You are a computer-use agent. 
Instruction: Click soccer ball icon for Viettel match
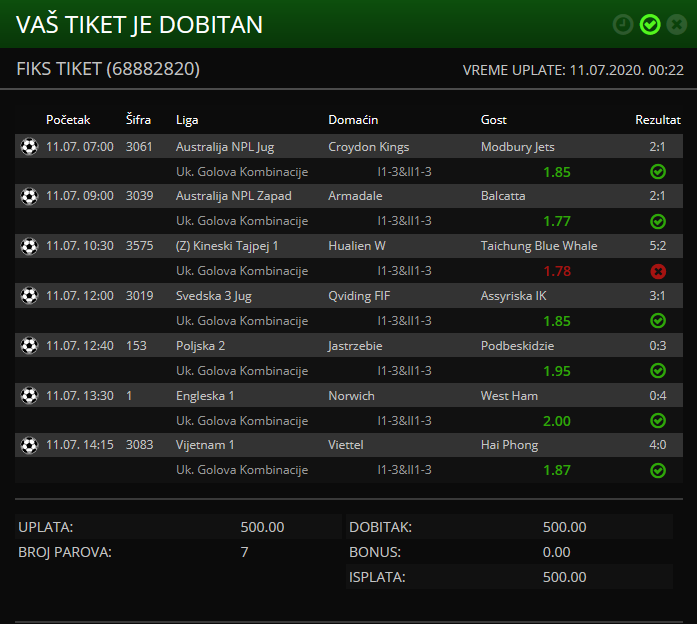click(29, 445)
